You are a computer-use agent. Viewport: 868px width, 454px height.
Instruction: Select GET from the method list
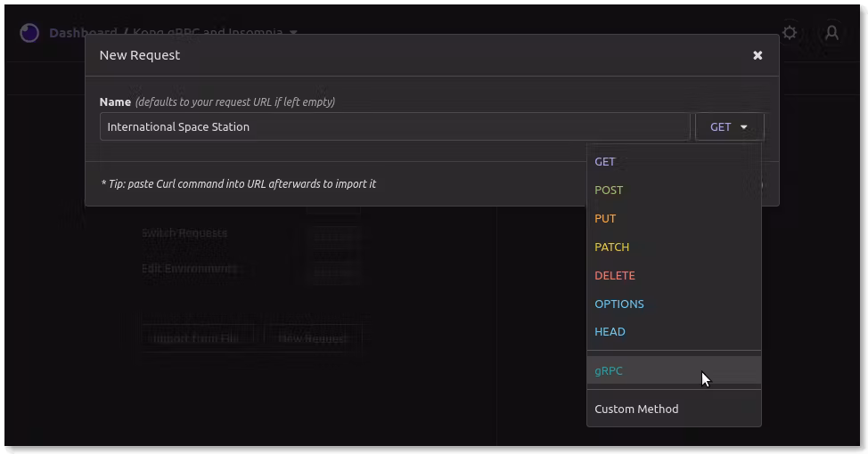tap(605, 162)
